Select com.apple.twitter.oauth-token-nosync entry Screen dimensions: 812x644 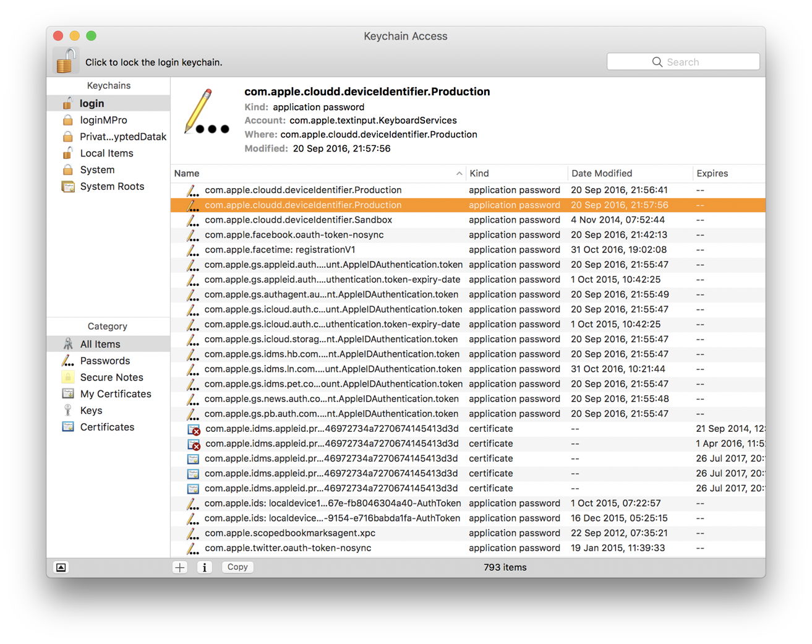click(x=288, y=548)
